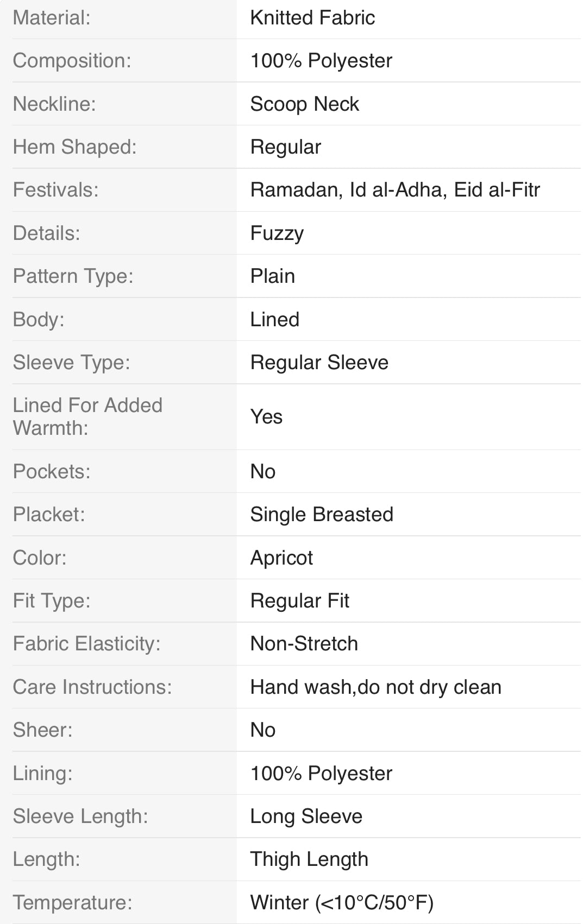Image resolution: width=583 pixels, height=924 pixels.
Task: Tap the 'Winter (<10°C/50°F)' temperature value
Action: coord(342,903)
